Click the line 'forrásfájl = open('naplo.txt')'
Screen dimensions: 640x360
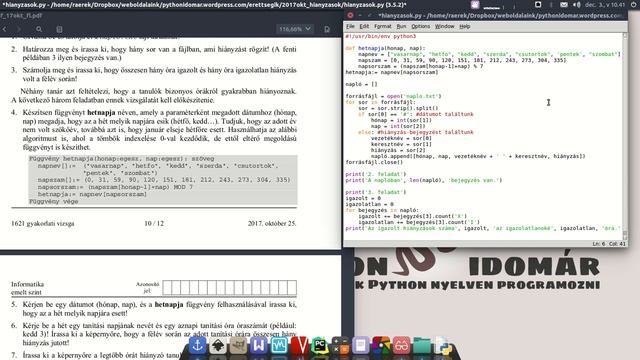(393, 96)
